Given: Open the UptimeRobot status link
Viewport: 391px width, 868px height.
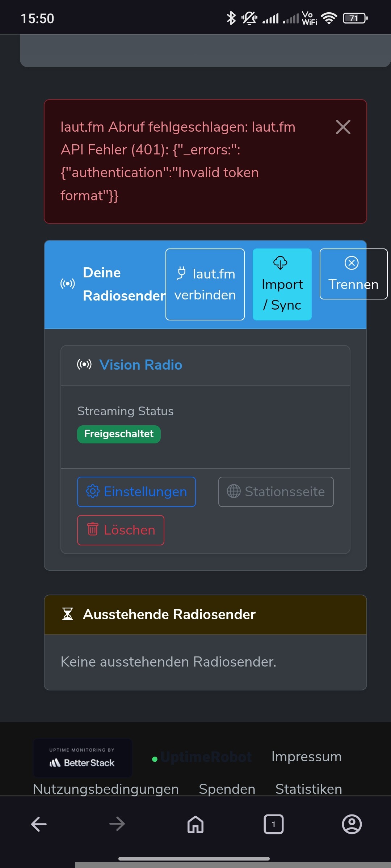Looking at the screenshot, I should [202, 757].
